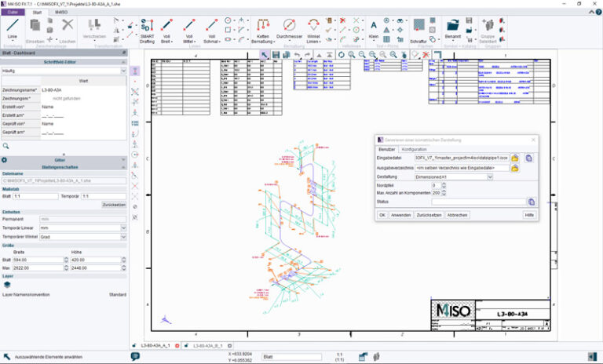Expand the Gestaltung dropdown

coord(490,177)
